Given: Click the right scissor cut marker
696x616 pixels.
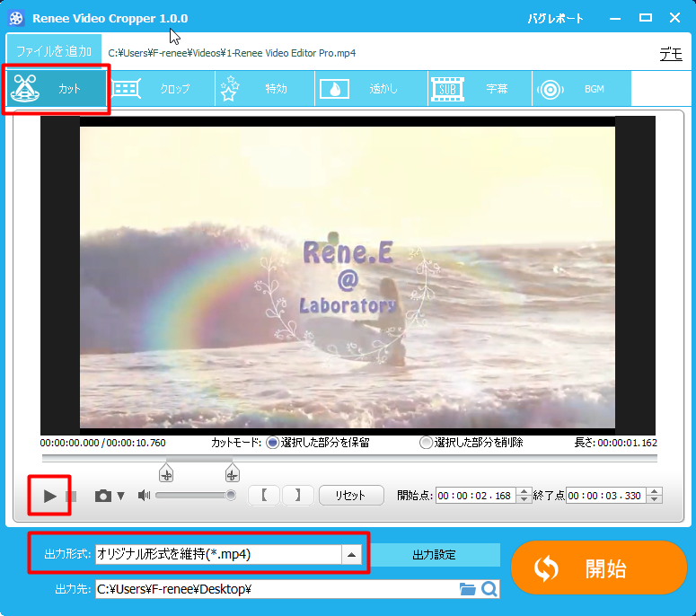Looking at the screenshot, I should pos(232,473).
